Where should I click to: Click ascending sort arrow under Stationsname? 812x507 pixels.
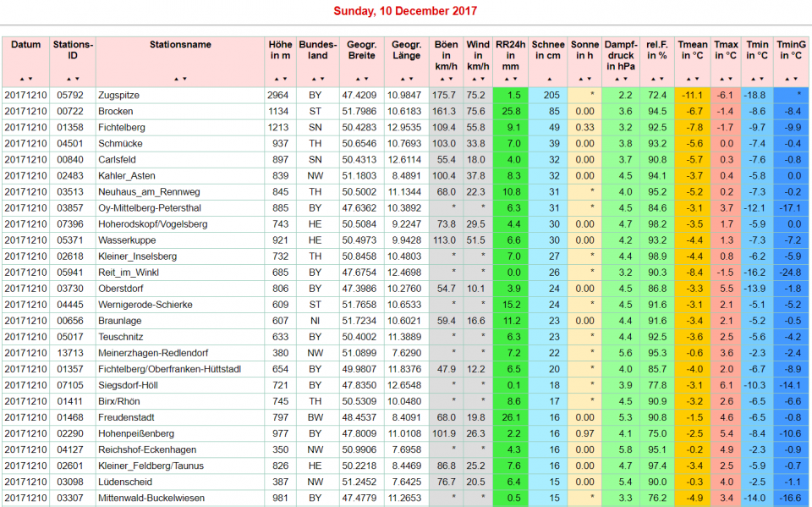[176, 79]
